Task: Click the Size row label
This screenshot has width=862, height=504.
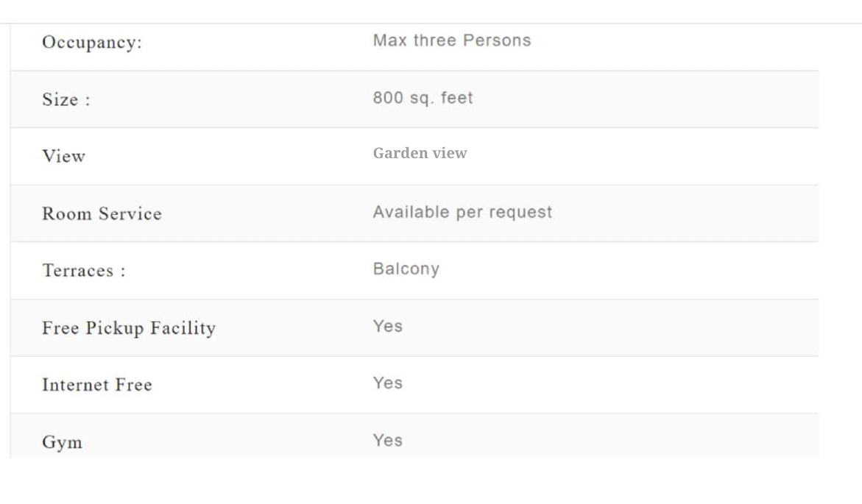Action: (66, 99)
